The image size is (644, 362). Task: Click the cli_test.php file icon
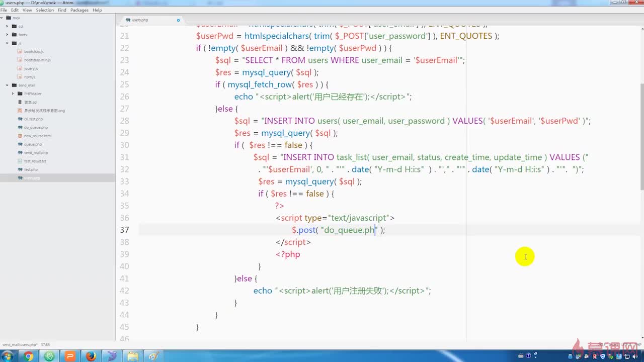click(x=20, y=119)
